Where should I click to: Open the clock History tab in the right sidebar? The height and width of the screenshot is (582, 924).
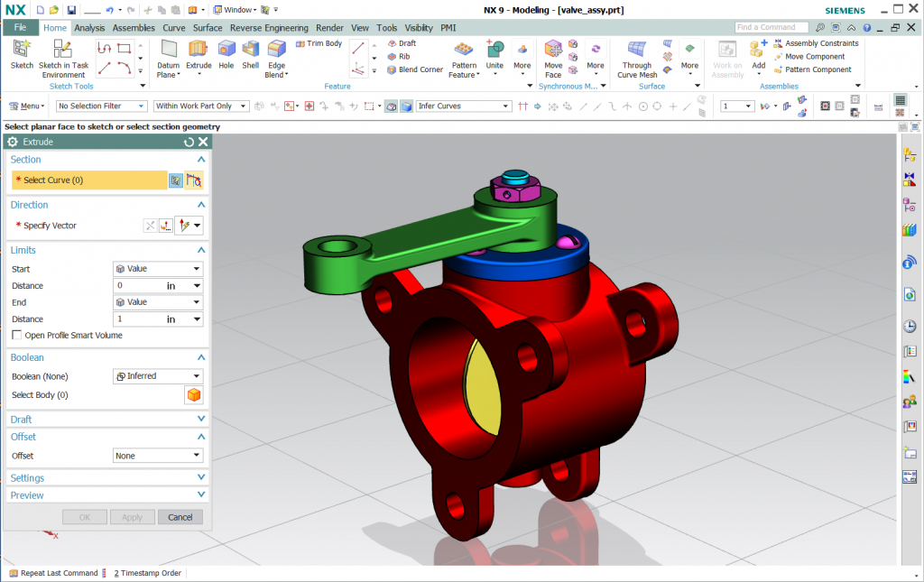pyautogui.click(x=910, y=326)
